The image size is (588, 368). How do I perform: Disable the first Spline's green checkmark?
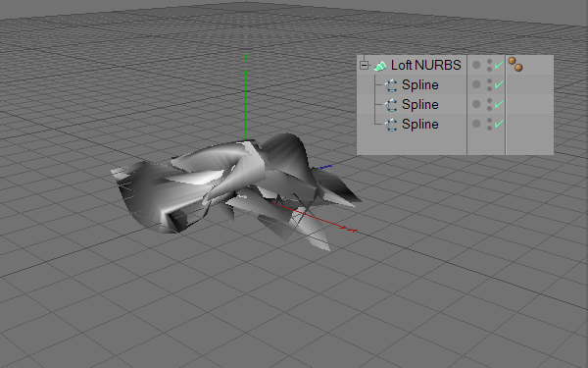click(x=499, y=84)
